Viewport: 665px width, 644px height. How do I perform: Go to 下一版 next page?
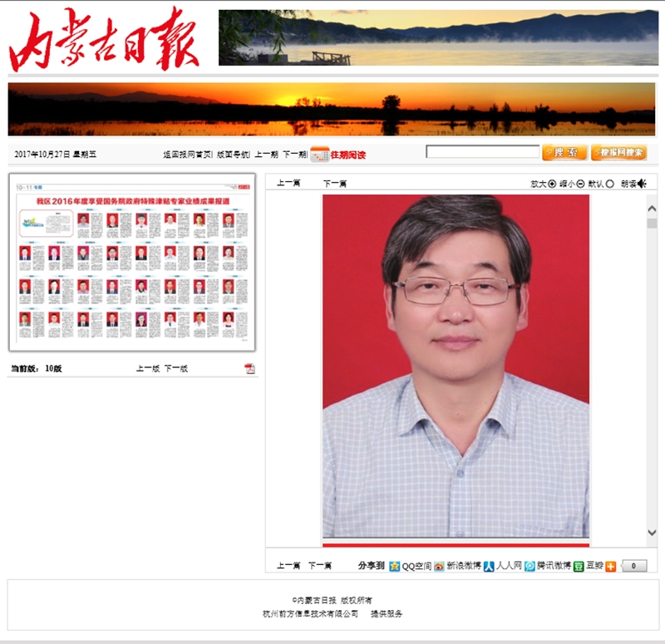coord(175,368)
